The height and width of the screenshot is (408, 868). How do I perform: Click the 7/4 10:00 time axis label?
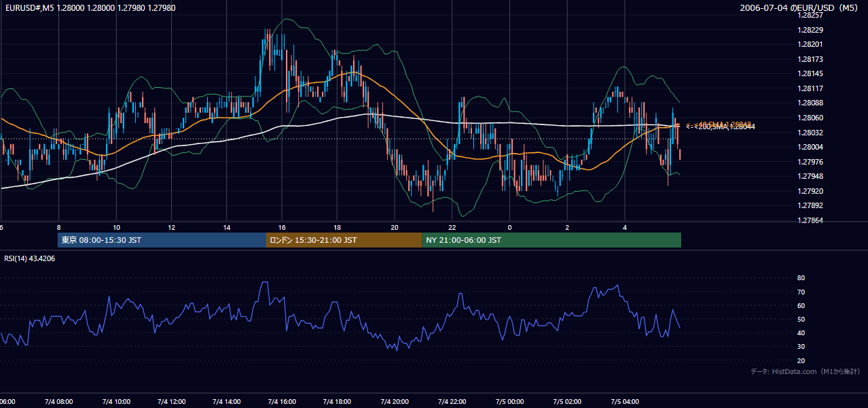[116, 401]
